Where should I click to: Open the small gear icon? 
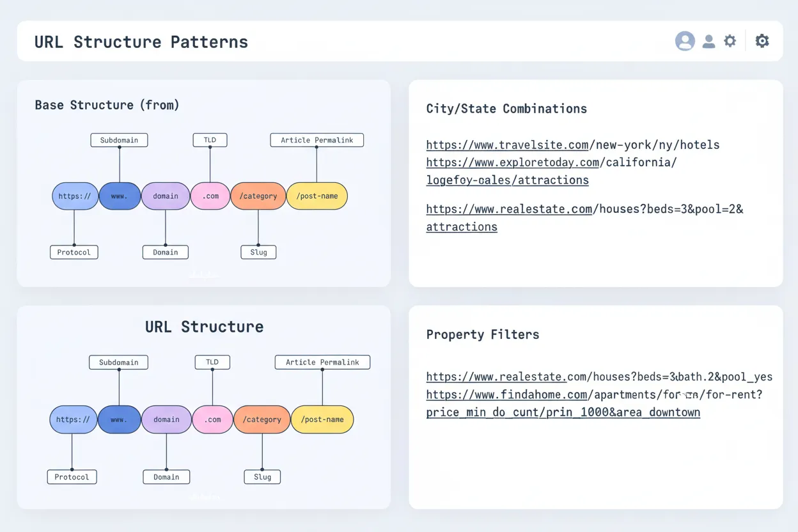click(x=730, y=40)
